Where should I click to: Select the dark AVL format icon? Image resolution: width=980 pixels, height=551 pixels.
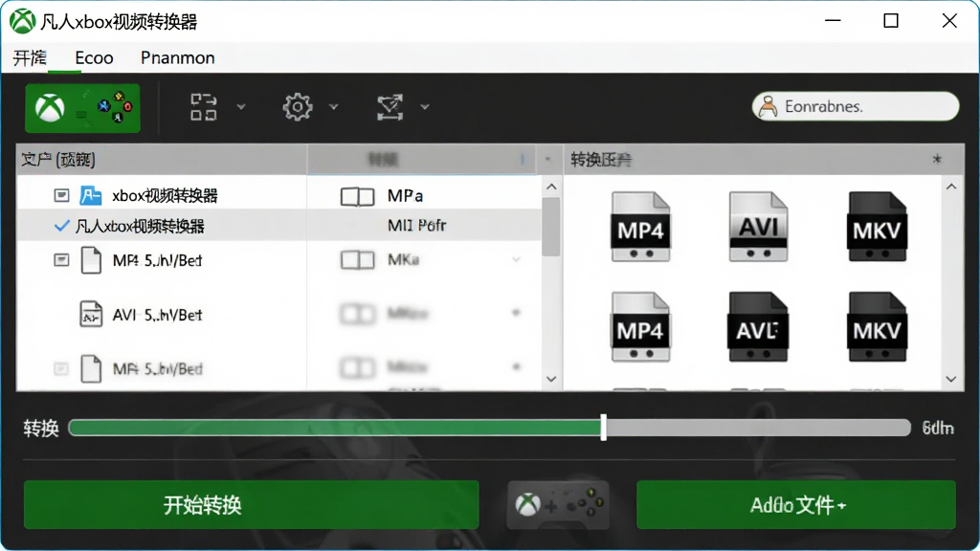(758, 327)
